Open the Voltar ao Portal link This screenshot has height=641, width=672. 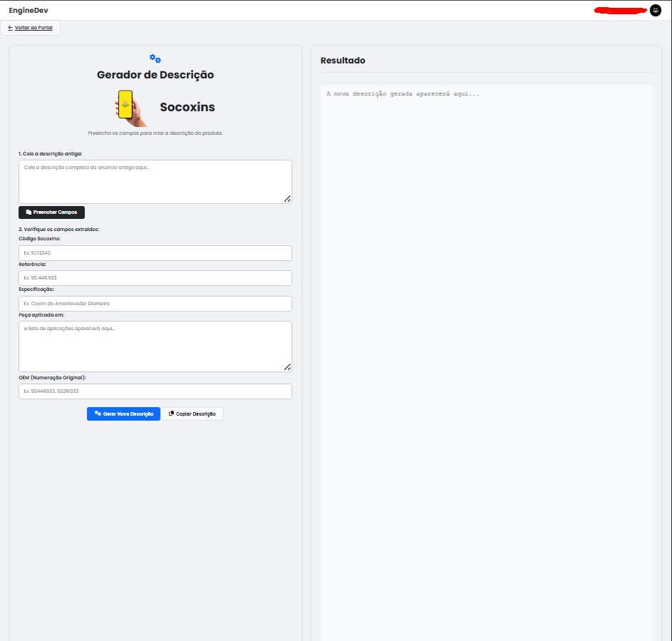click(32, 28)
